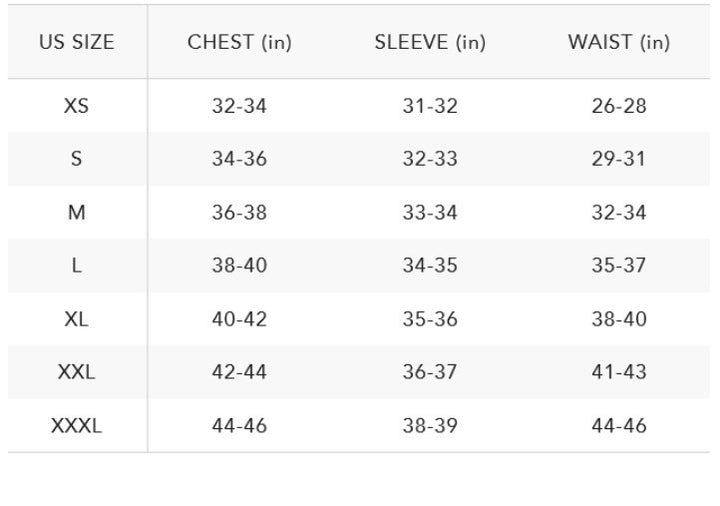Click the XXL chest value 42-44
The width and height of the screenshot is (720, 506).
239,372
